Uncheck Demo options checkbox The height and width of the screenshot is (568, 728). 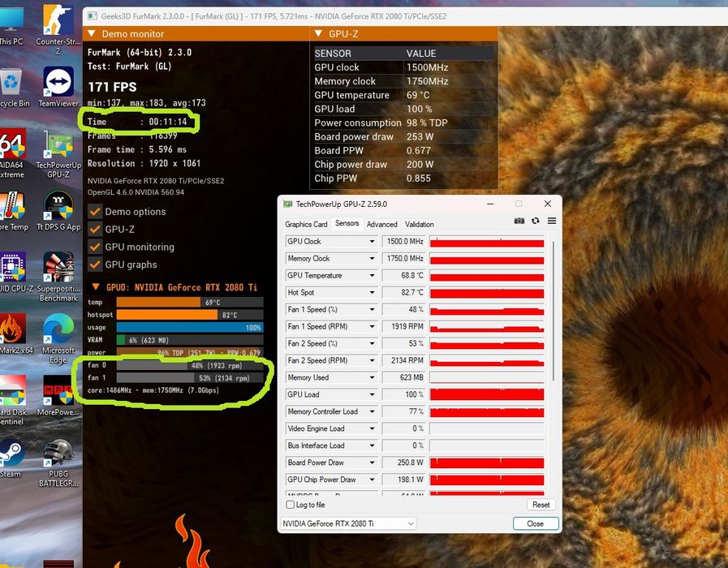pos(95,212)
